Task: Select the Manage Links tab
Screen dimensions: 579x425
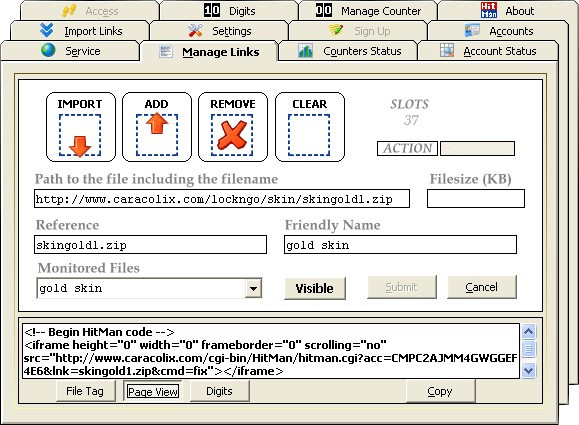Action: 209,52
